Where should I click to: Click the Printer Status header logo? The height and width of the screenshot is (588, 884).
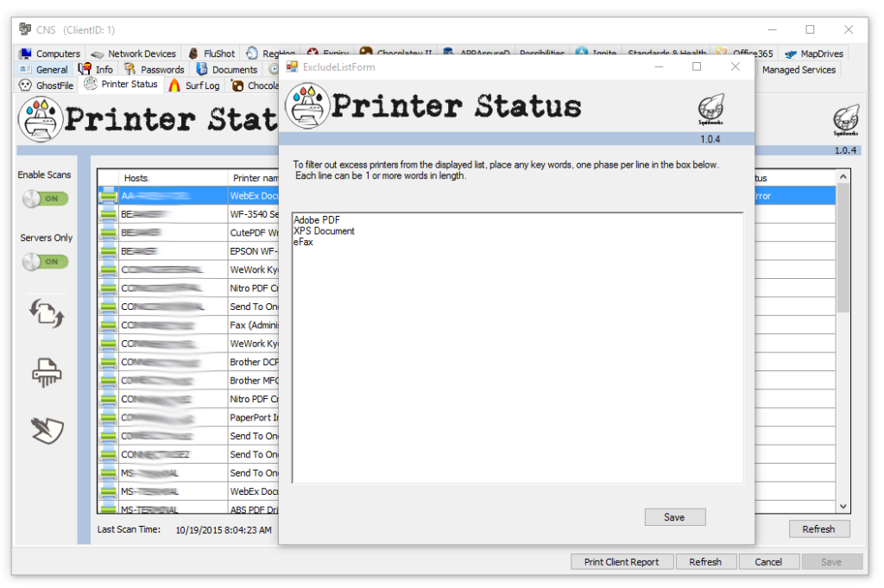point(41,118)
